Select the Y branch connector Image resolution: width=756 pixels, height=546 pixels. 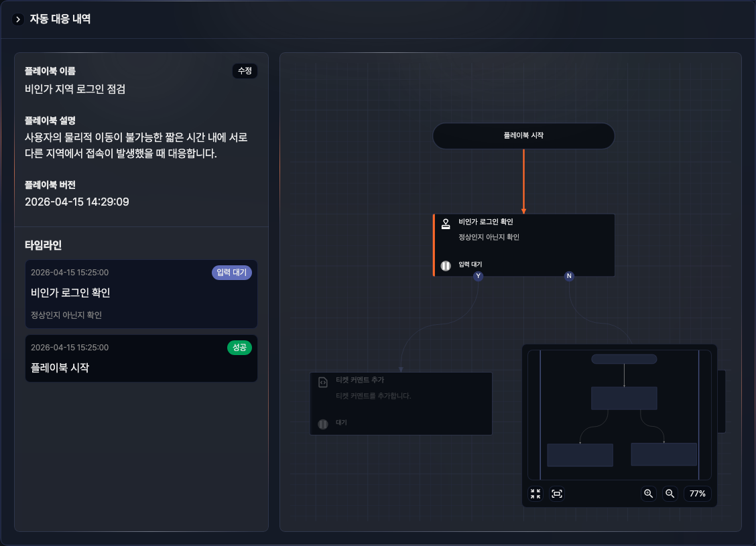click(x=478, y=276)
